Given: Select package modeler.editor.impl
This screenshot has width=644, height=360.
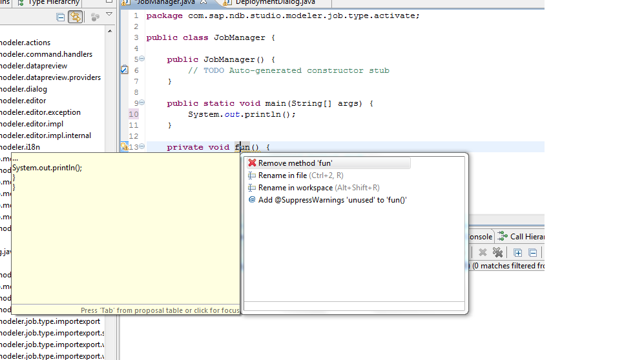Looking at the screenshot, I should (x=32, y=124).
